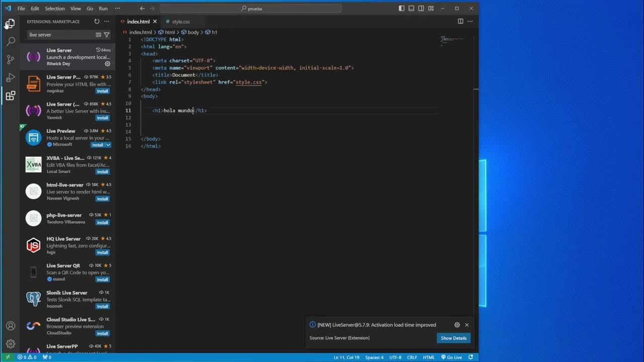
Task: Open h1 breadcrumb dropdown
Action: pyautogui.click(x=211, y=32)
